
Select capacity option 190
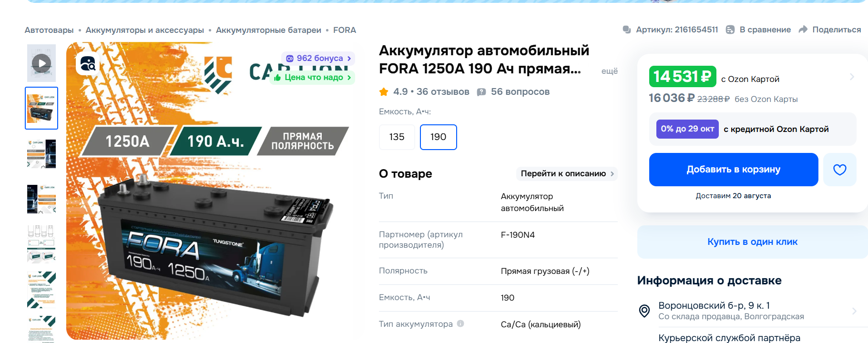[x=438, y=137]
